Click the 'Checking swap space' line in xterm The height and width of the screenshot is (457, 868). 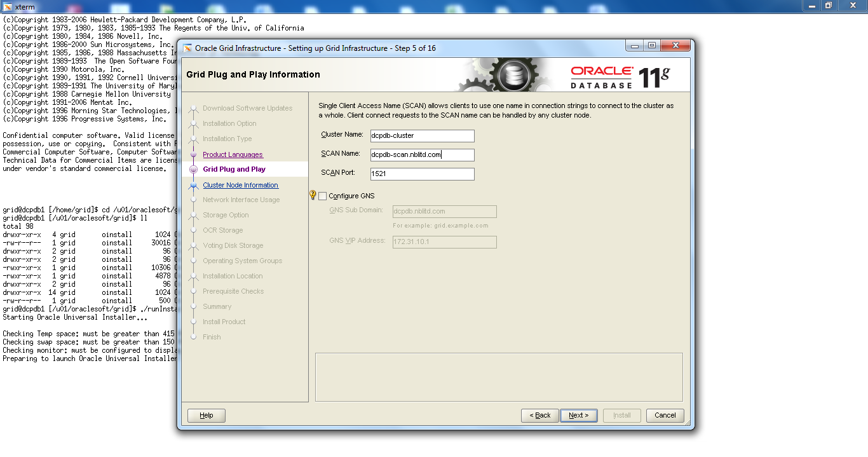coord(89,342)
